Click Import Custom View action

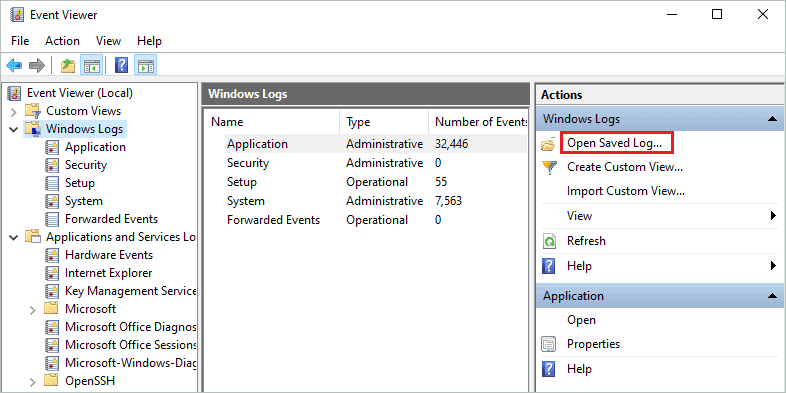pyautogui.click(x=626, y=191)
